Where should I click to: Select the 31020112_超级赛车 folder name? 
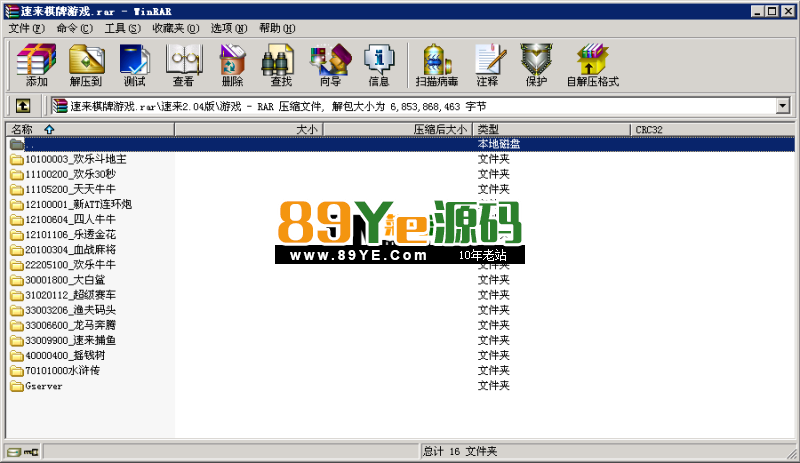tap(70, 295)
